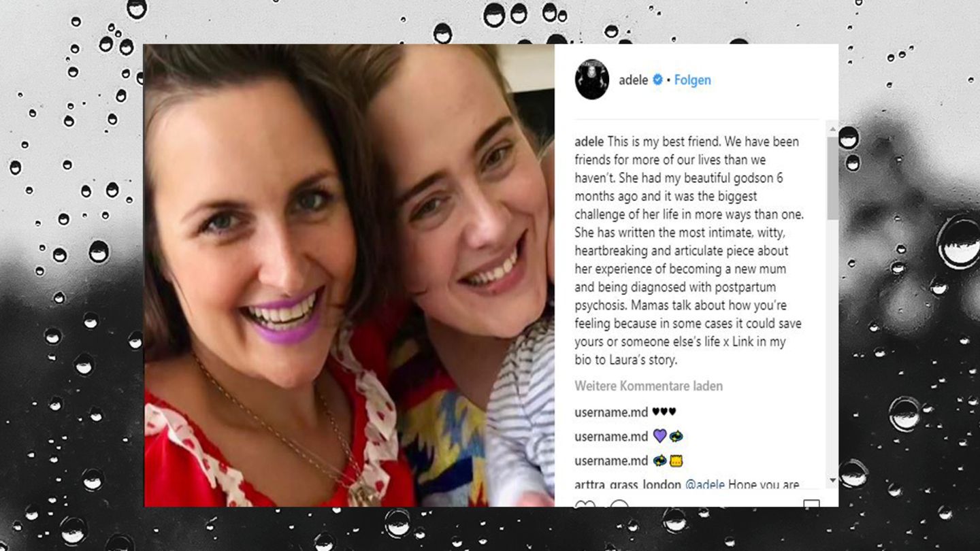Image resolution: width=980 pixels, height=551 pixels.
Task: Click the scrollbar up arrow in comments
Action: pyautogui.click(x=832, y=130)
